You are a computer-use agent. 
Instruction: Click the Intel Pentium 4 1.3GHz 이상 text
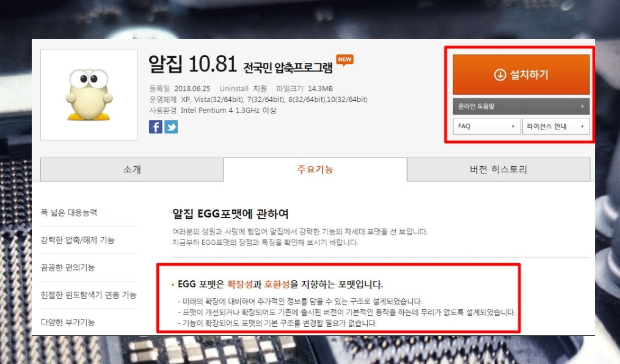[x=228, y=111]
